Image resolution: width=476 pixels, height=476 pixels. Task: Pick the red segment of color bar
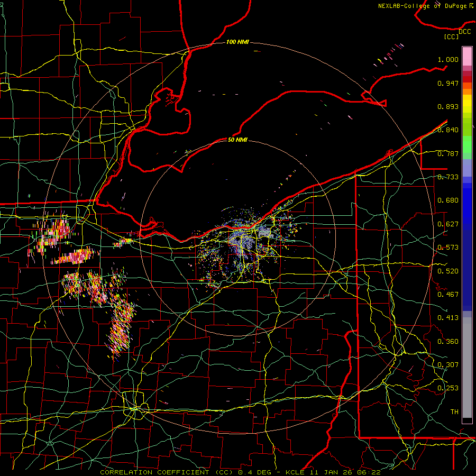[x=467, y=79]
